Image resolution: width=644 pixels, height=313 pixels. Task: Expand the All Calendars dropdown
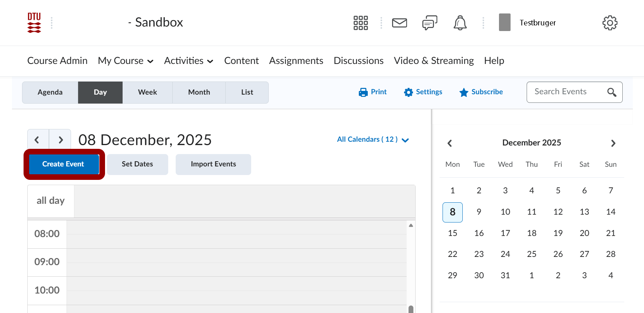[373, 139]
